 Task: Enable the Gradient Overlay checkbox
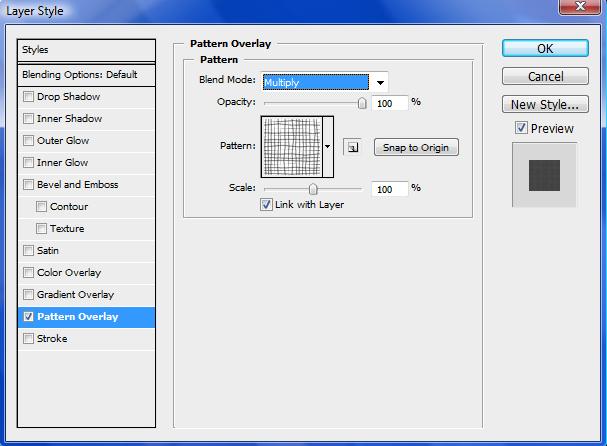tap(28, 295)
